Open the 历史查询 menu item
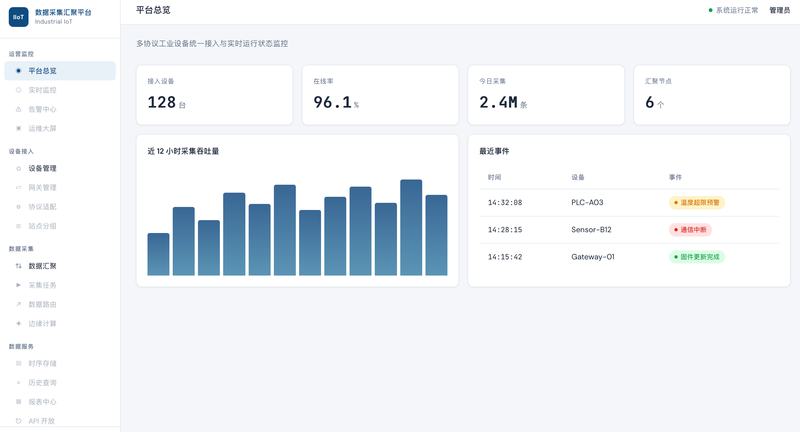This screenshot has height=432, width=800. tap(60, 383)
